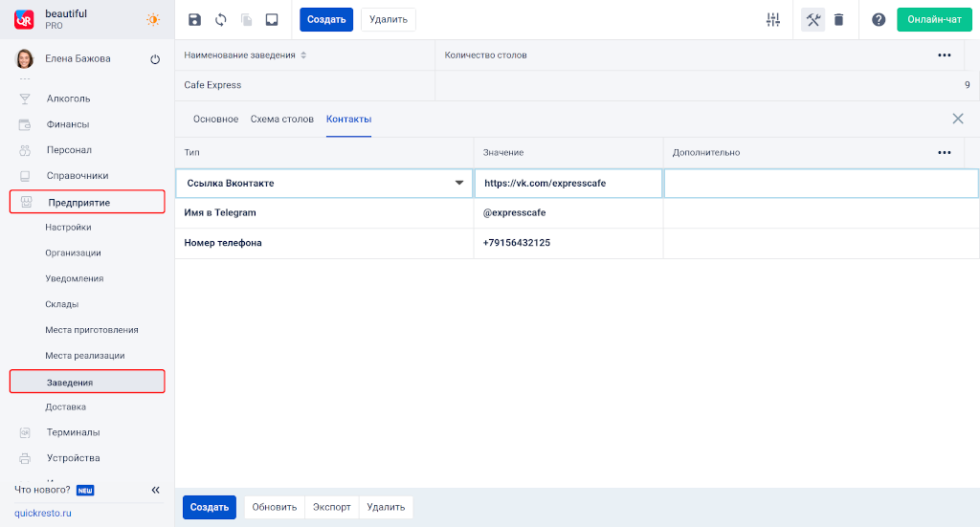This screenshot has width=980, height=527.
Task: Sort by Наименование заведения column arrows
Action: pyautogui.click(x=303, y=55)
